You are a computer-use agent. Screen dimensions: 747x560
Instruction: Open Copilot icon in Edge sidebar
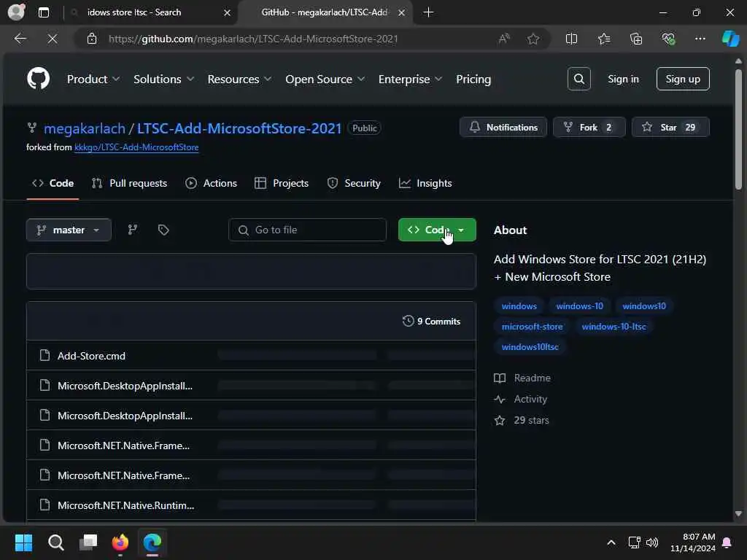click(730, 39)
